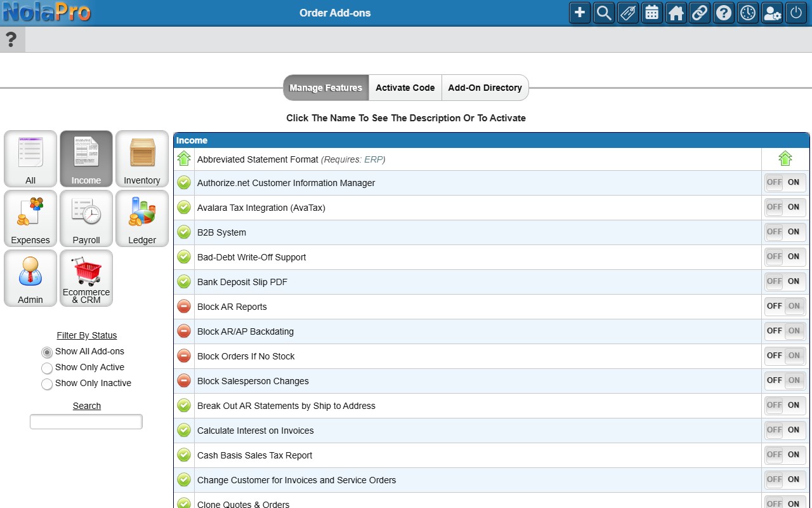Toggle Block Orders If No Stock switch
Viewport: 812px width, 508px height.
pos(785,356)
